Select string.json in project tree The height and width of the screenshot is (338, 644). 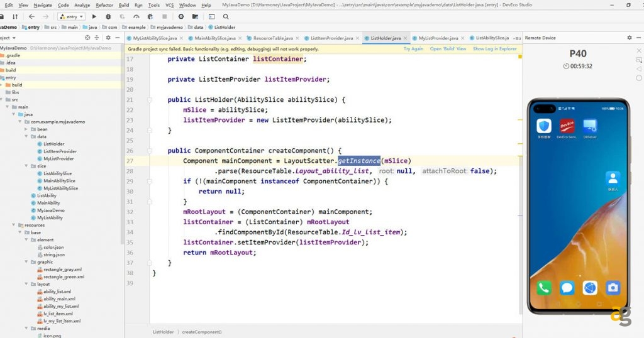pyautogui.click(x=54, y=254)
